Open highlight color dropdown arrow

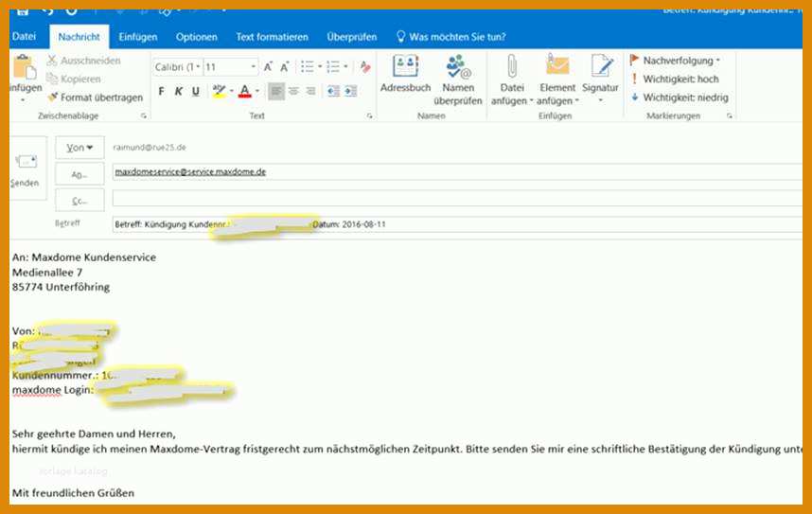click(x=232, y=91)
